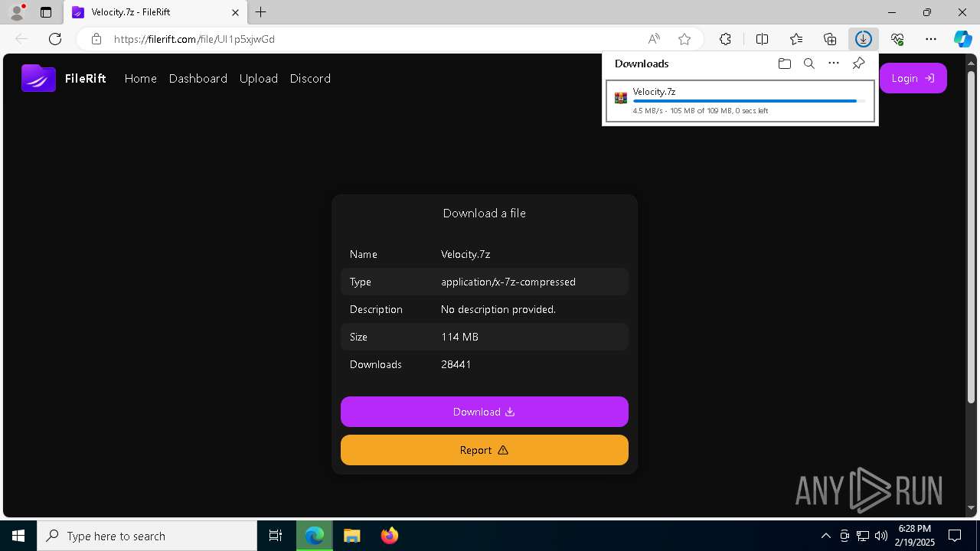
Task: Click the purple Login button
Action: click(x=913, y=78)
